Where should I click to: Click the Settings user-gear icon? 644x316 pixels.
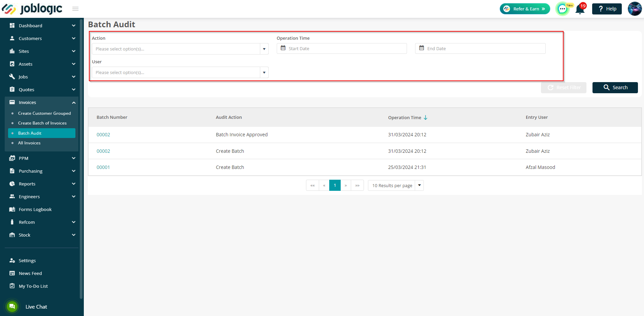click(x=12, y=260)
